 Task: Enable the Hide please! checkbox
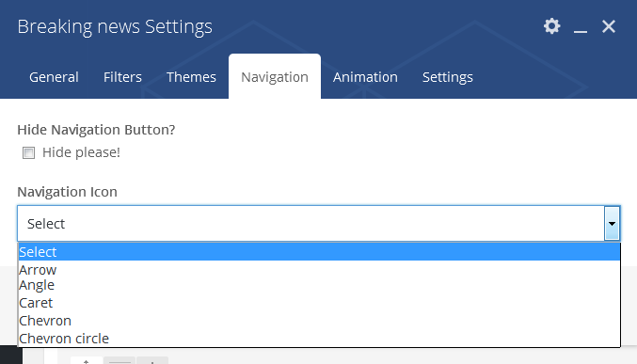point(28,152)
